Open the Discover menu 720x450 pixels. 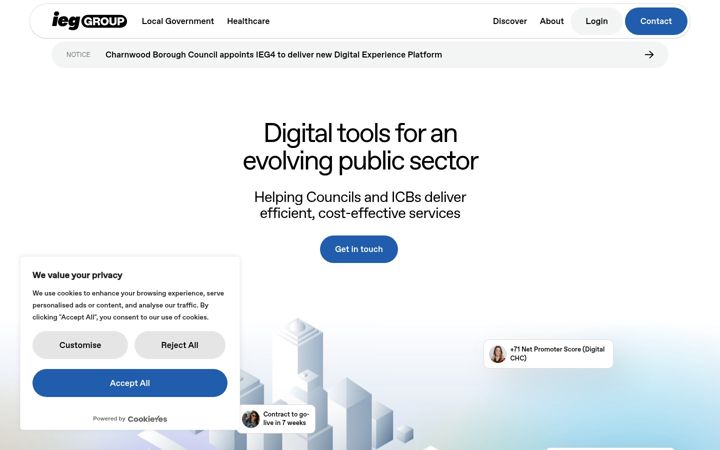(510, 21)
